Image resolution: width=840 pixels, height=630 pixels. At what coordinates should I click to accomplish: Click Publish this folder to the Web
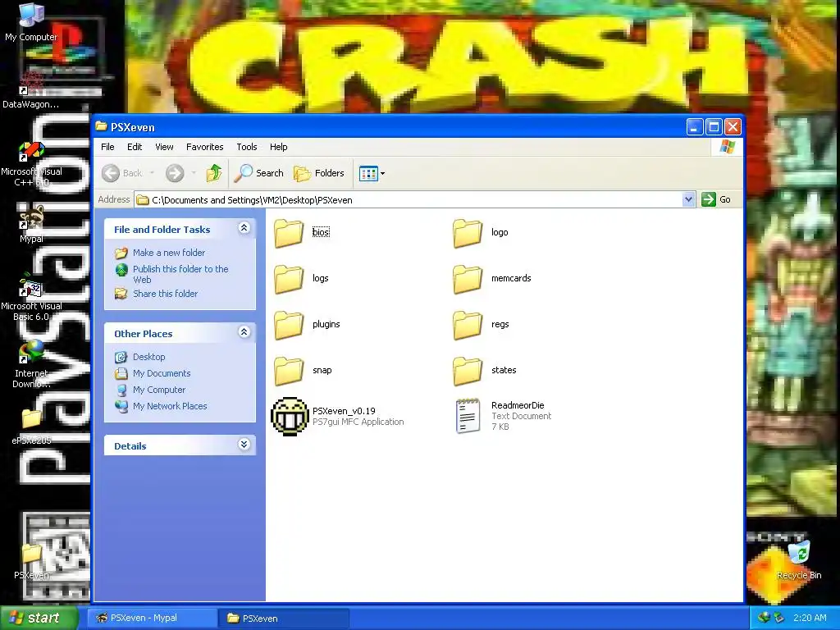(180, 274)
